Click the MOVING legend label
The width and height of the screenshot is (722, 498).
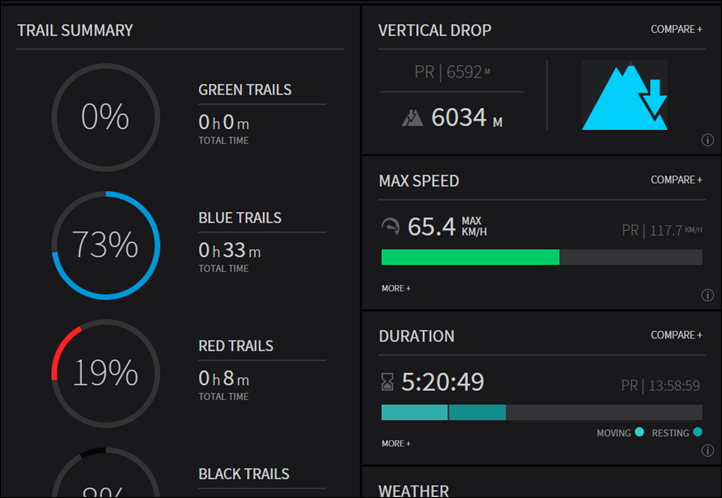pyautogui.click(x=614, y=433)
